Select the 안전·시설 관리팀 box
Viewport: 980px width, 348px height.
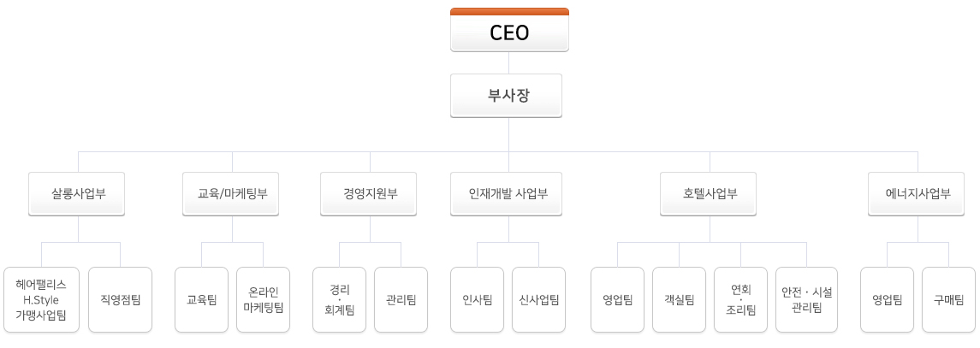[807, 300]
